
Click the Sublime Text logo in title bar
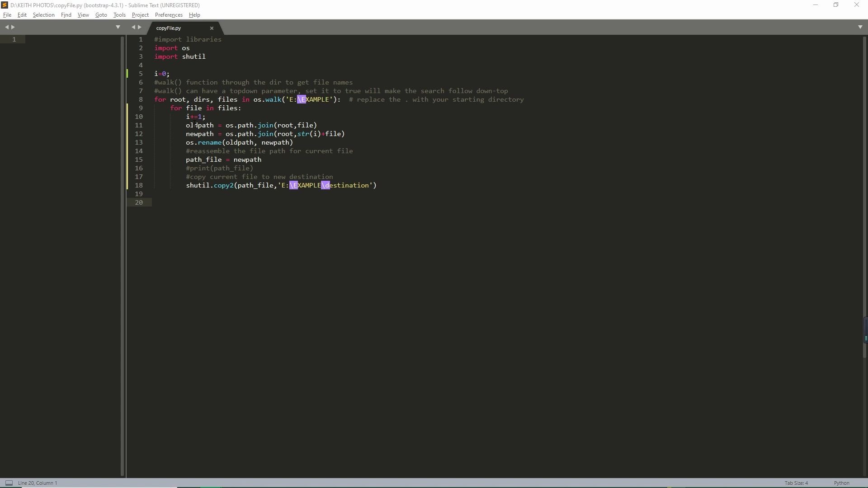tap(5, 5)
